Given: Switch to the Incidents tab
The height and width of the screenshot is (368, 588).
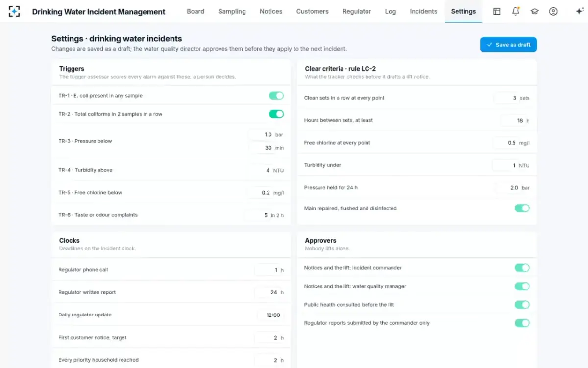Looking at the screenshot, I should (x=423, y=11).
